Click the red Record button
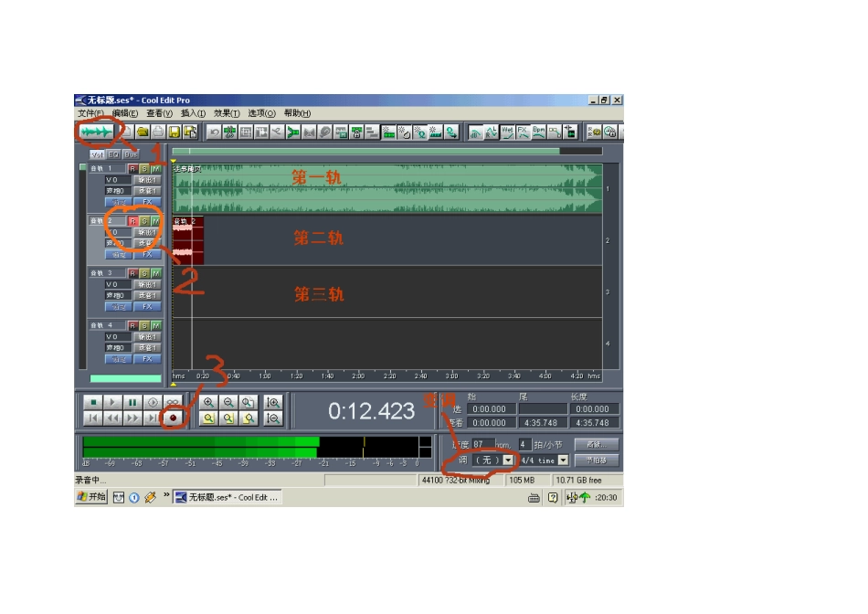The height and width of the screenshot is (614, 868). coord(173,418)
